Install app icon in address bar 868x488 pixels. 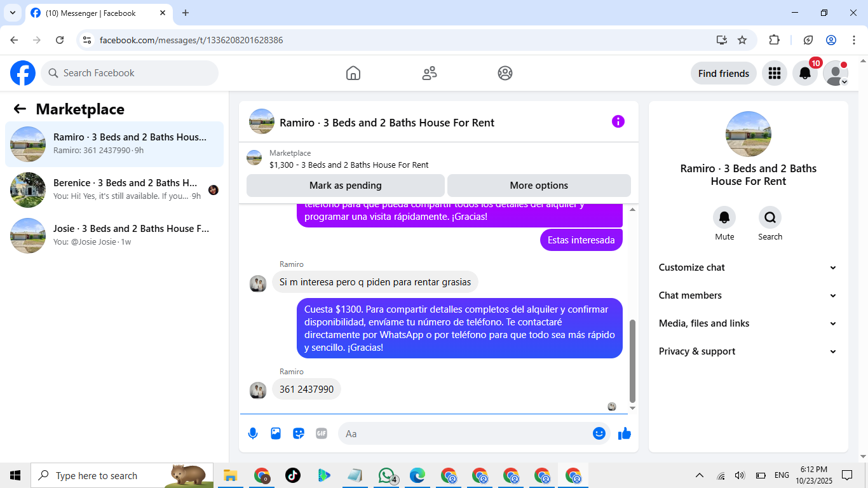click(721, 40)
